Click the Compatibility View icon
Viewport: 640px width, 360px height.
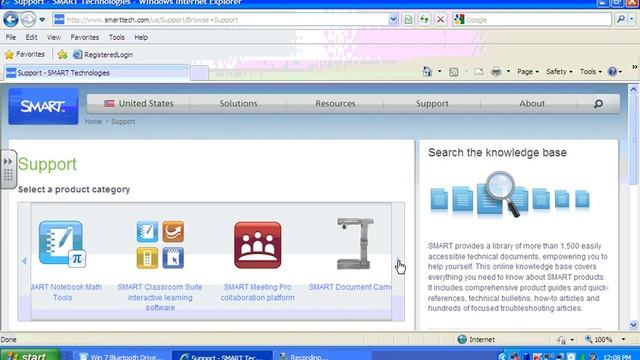click(408, 20)
